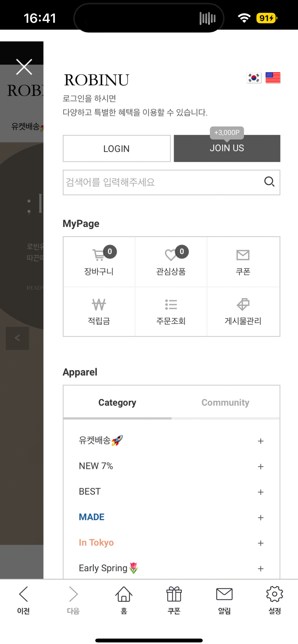Select the Category tab
This screenshot has width=298, height=644.
click(x=117, y=402)
